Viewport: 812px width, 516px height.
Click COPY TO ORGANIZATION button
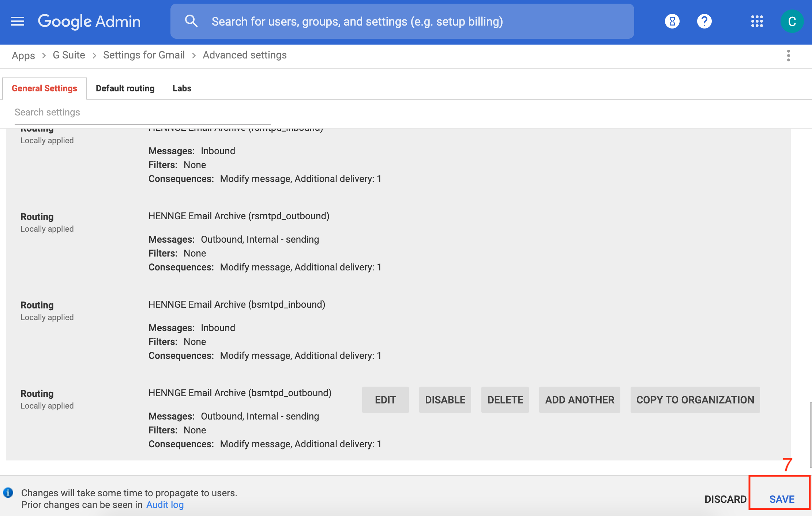(x=695, y=400)
